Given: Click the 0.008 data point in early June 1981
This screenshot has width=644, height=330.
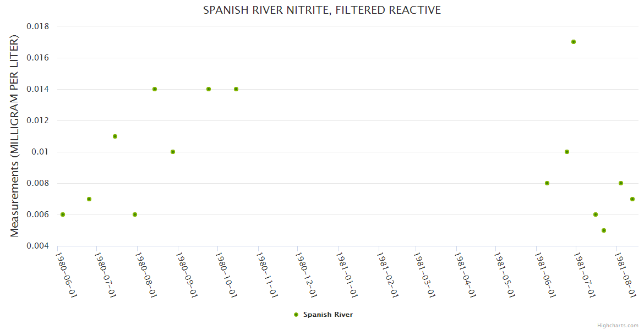Looking at the screenshot, I should 547,183.
